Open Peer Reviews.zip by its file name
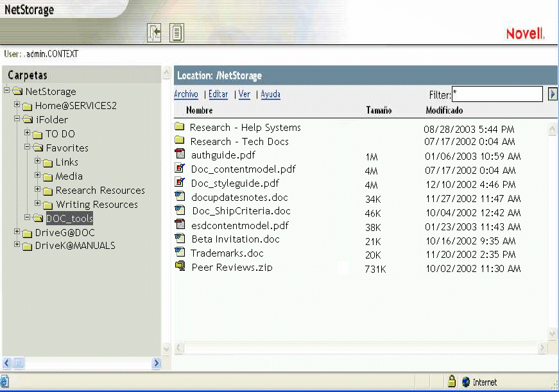Screen dimensions: 559x392 pyautogui.click(x=232, y=267)
